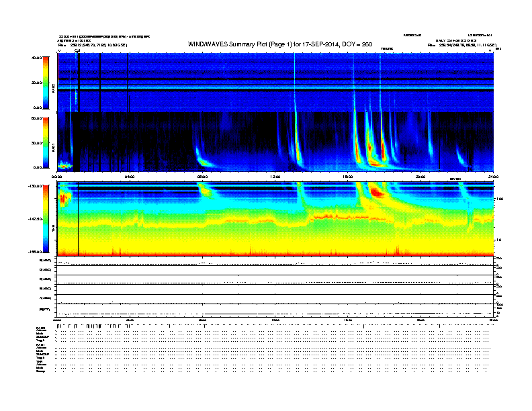This screenshot has height=411, width=532.
Task: Click 12:00 tick label below RAD1 spectrogram
Action: (275, 177)
